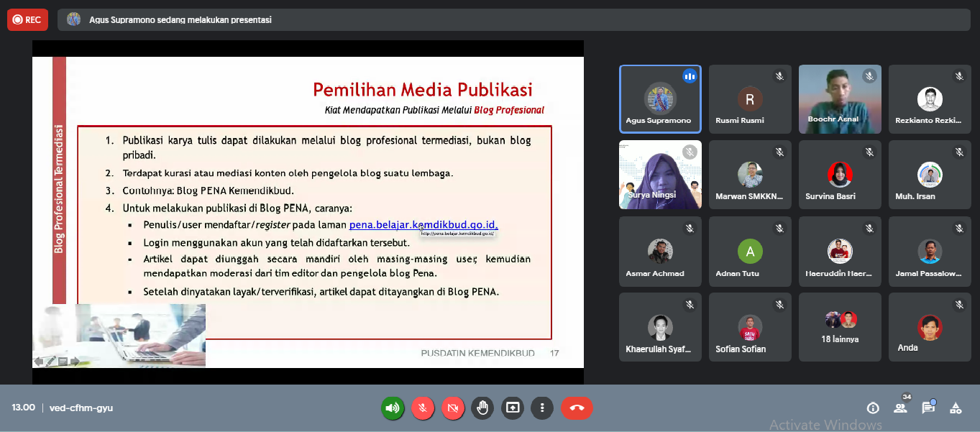980x432 pixels.
Task: Expand the "18 lainnya" participants tile
Action: [x=840, y=326]
